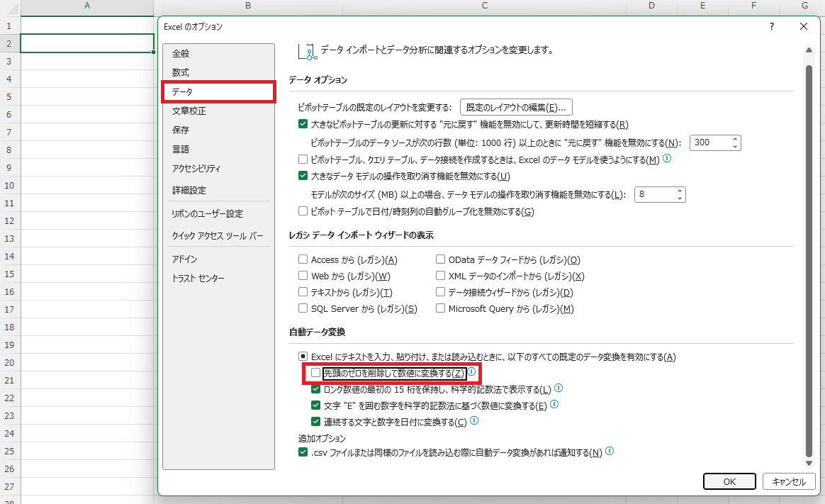Check XML データのインポートから (レガシ) checkbox
Screen dimensions: 825x504
pyautogui.click(x=440, y=276)
